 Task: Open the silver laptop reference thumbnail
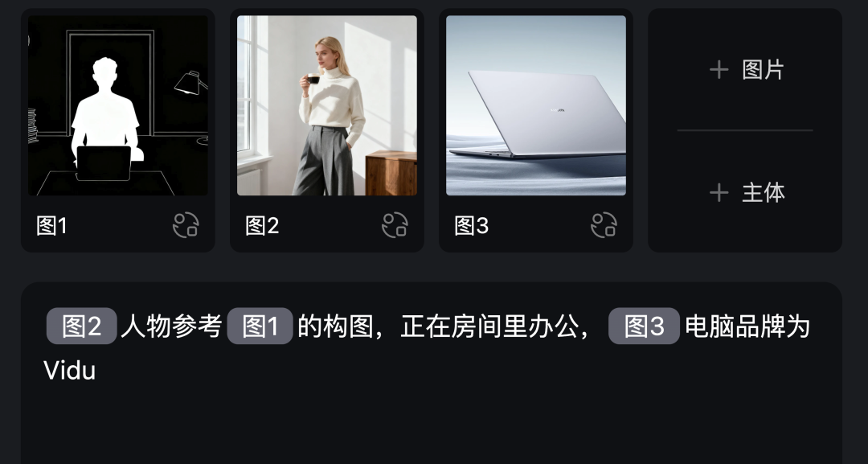point(536,105)
